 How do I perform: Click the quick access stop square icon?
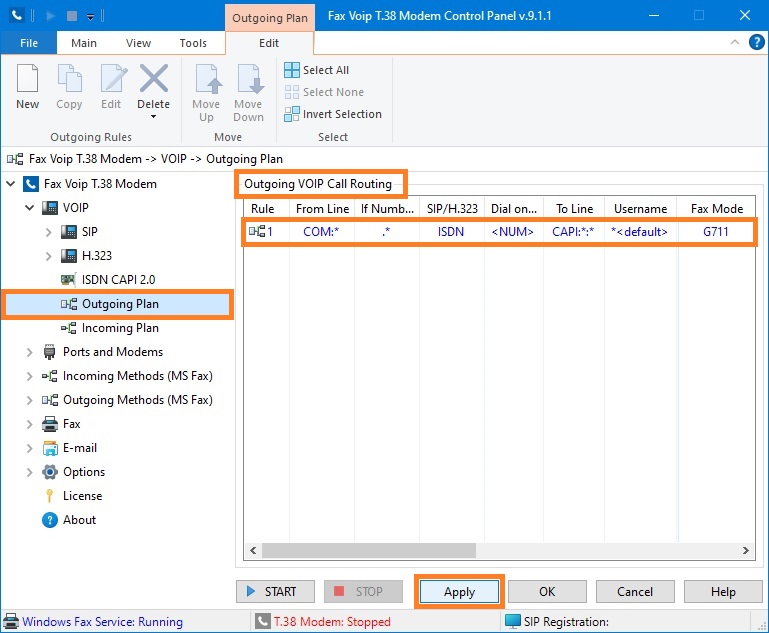pyautogui.click(x=72, y=16)
